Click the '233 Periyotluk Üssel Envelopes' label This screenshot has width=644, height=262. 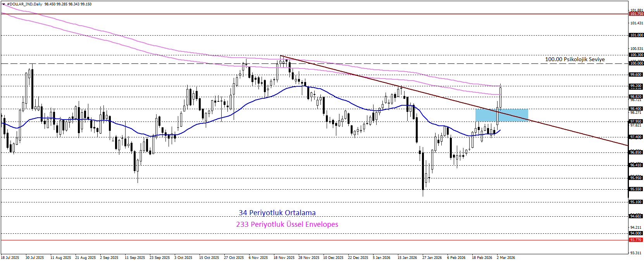point(287,224)
